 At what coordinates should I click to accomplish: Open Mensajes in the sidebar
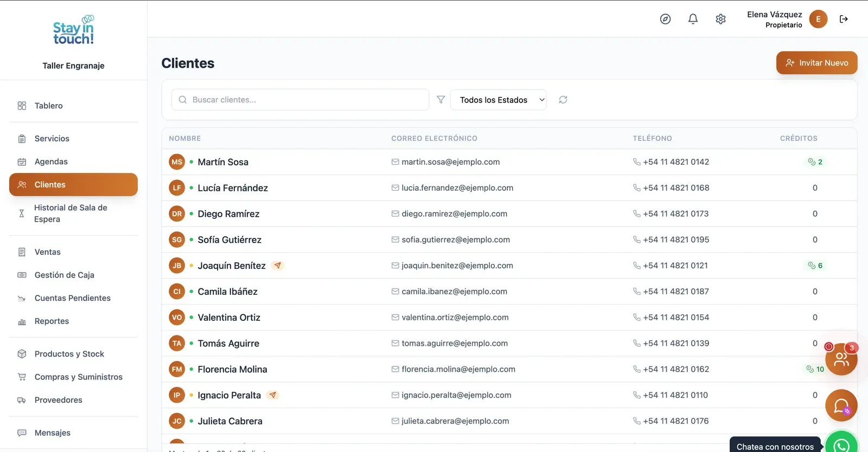(x=73, y=432)
